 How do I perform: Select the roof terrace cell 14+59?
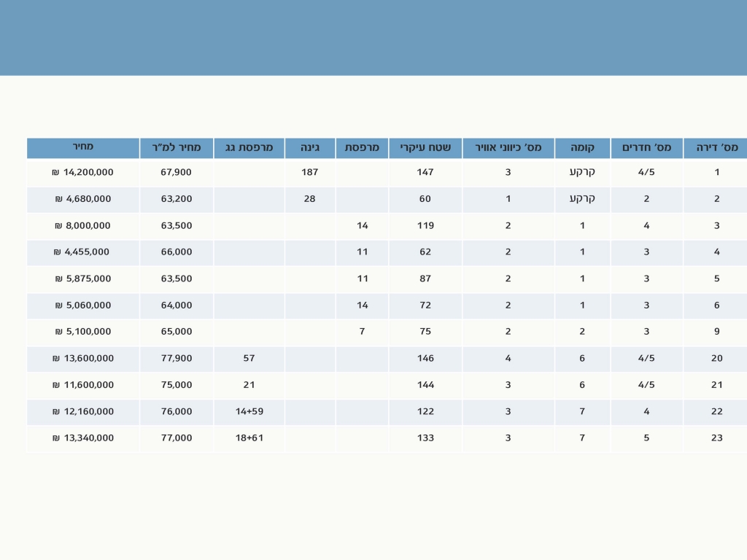tap(249, 411)
